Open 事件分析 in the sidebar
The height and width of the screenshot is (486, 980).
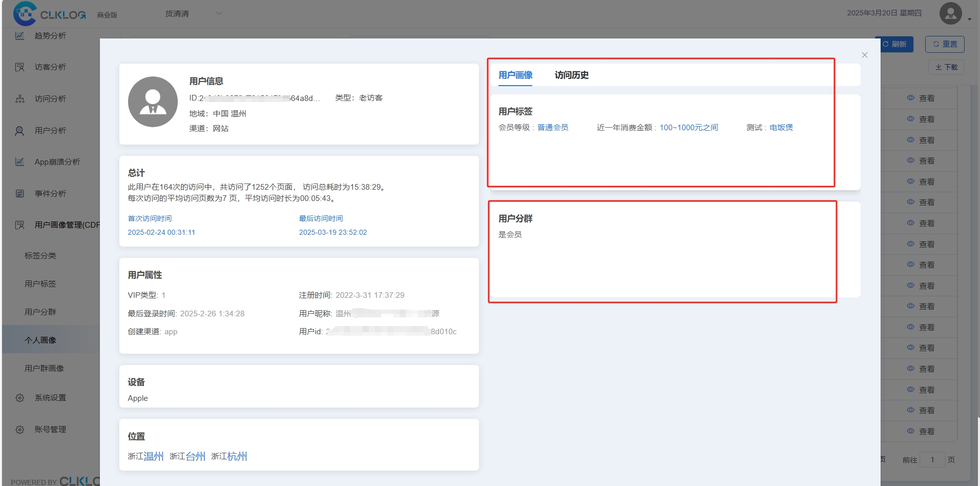click(x=50, y=194)
